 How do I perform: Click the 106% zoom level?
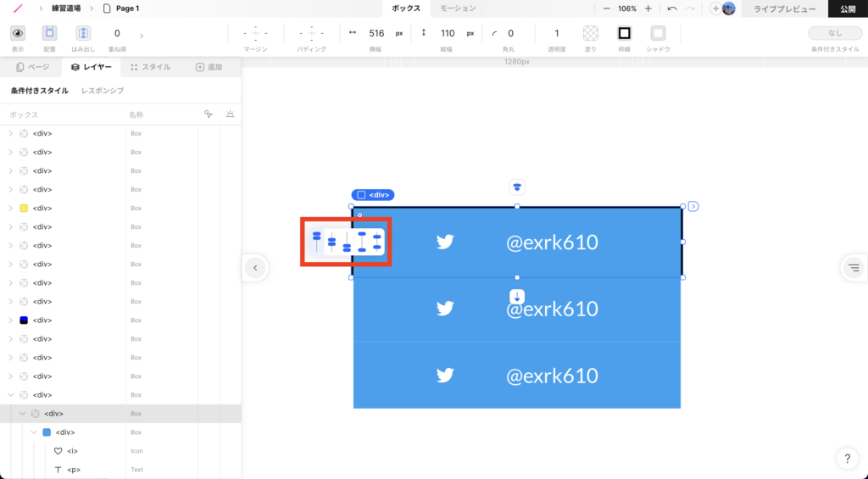pyautogui.click(x=627, y=8)
